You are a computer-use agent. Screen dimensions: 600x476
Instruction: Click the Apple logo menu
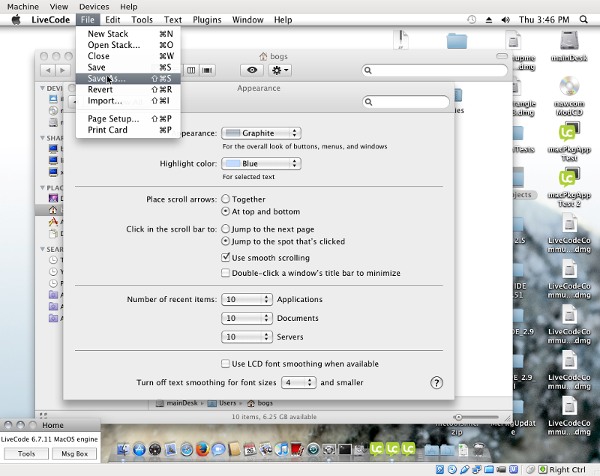click(x=14, y=19)
